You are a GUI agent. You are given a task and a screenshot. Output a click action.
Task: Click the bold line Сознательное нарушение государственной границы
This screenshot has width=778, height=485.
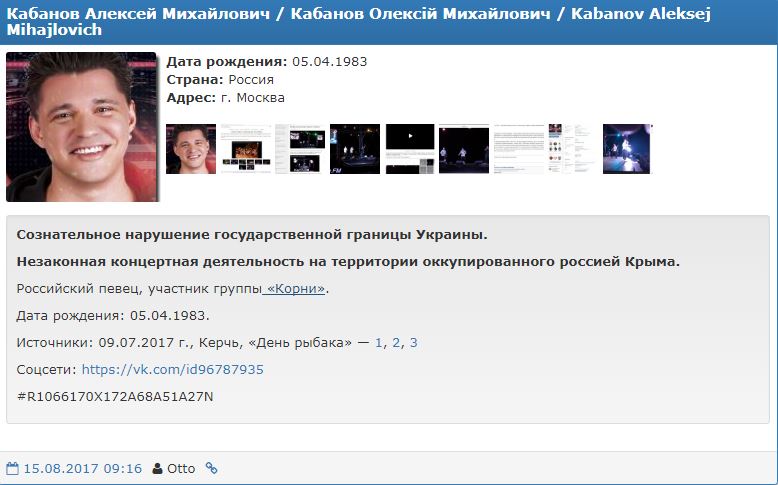click(x=252, y=234)
